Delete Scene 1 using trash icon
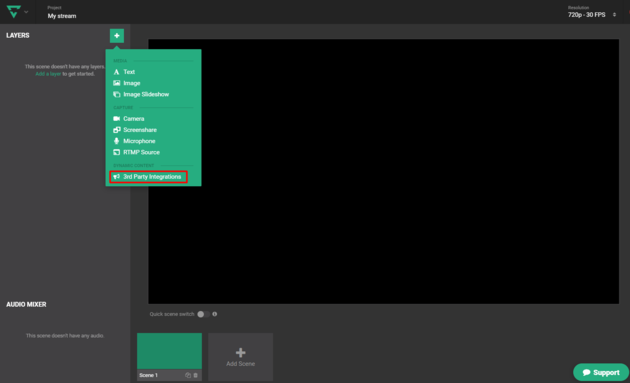Screen dimensions: 630x383 point(196,375)
